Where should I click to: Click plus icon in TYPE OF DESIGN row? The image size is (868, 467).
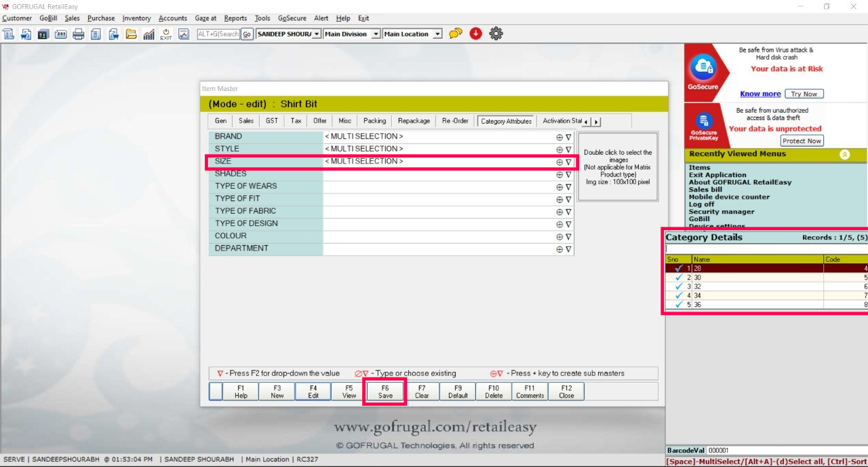pos(559,223)
